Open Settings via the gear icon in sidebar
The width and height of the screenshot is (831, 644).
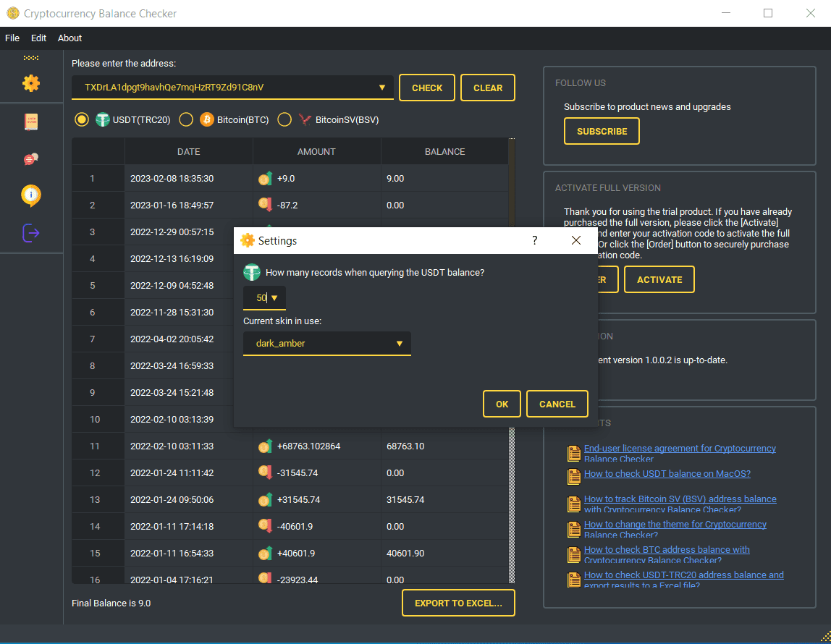(30, 83)
